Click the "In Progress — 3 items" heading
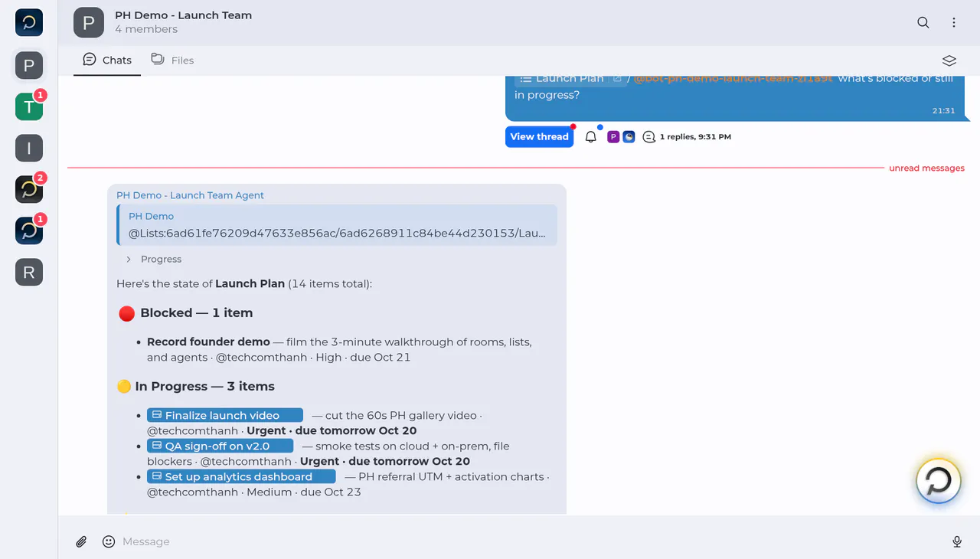The height and width of the screenshot is (559, 980). click(x=204, y=387)
